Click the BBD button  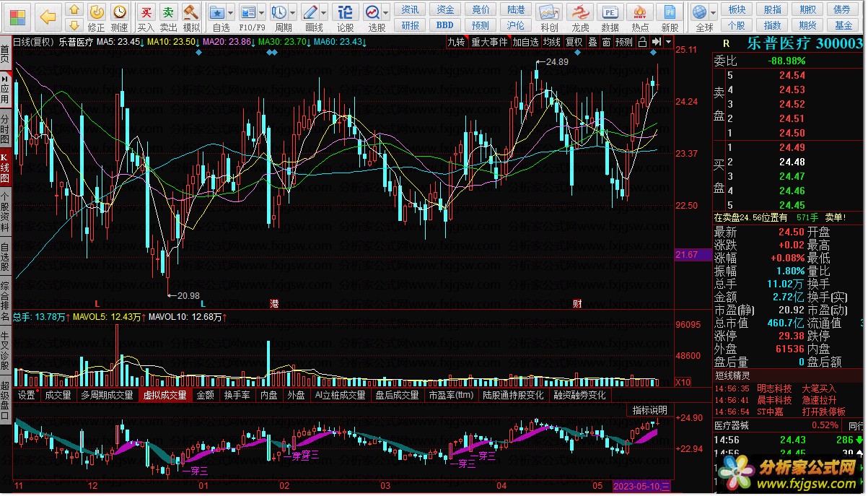(x=445, y=25)
